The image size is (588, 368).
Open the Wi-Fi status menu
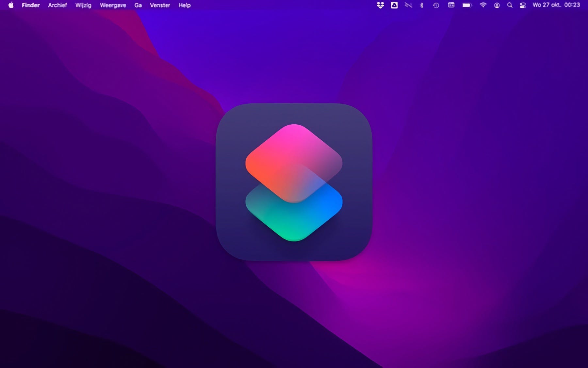483,5
